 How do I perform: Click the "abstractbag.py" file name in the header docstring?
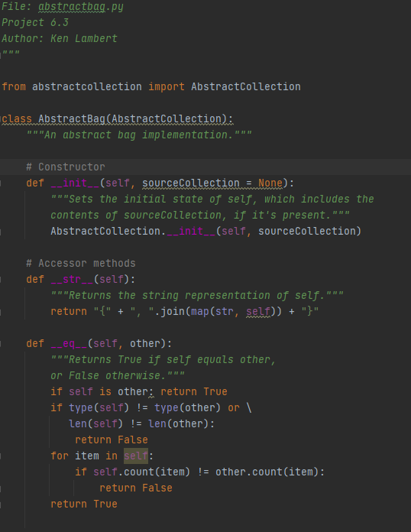pos(81,7)
